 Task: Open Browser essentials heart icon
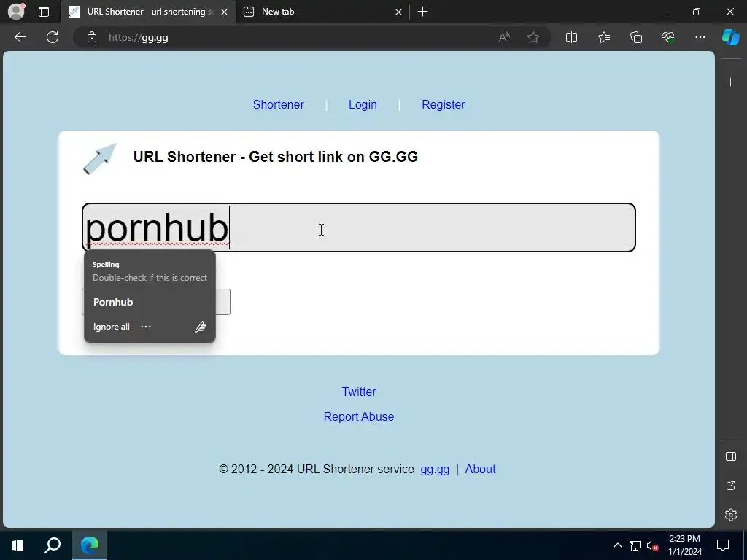coord(668,37)
